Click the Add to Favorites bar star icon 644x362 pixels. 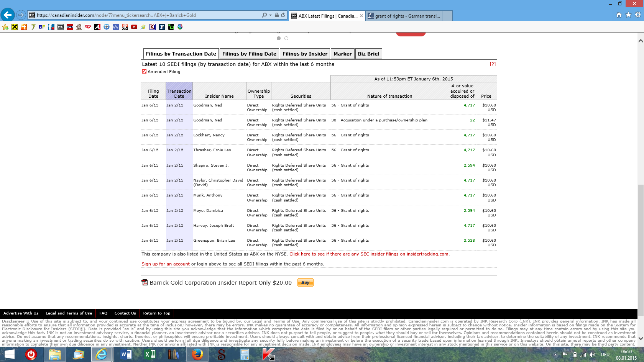pos(5,27)
